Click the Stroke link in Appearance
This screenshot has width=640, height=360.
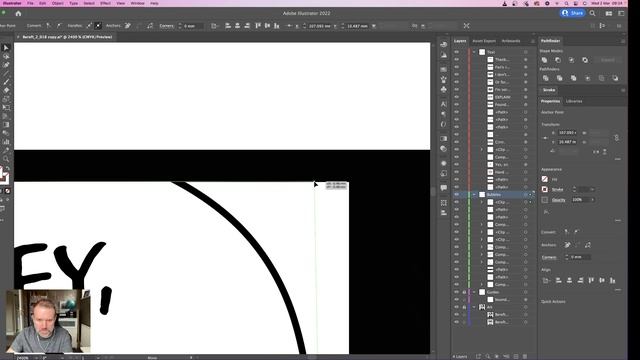tap(557, 189)
